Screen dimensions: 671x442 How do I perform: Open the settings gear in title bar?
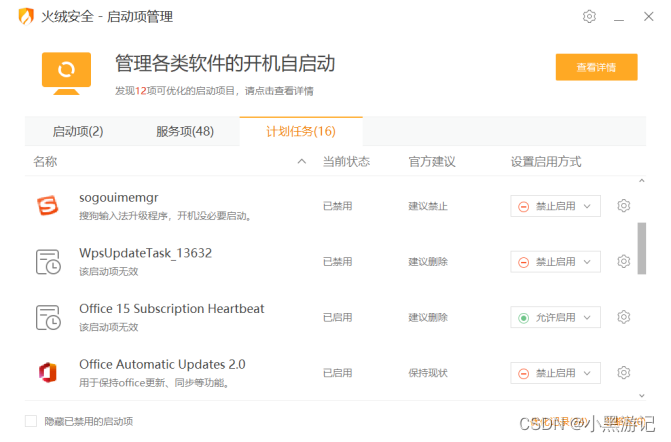pyautogui.click(x=589, y=16)
